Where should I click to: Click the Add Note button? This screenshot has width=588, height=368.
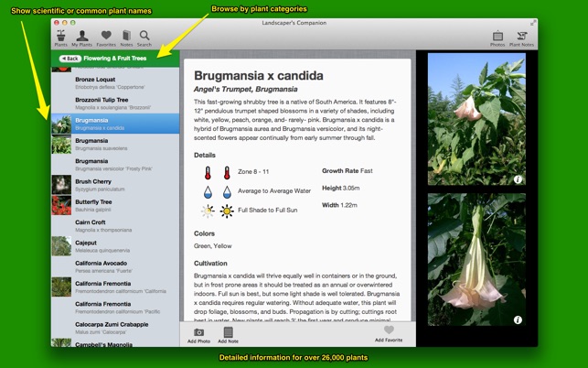228,335
